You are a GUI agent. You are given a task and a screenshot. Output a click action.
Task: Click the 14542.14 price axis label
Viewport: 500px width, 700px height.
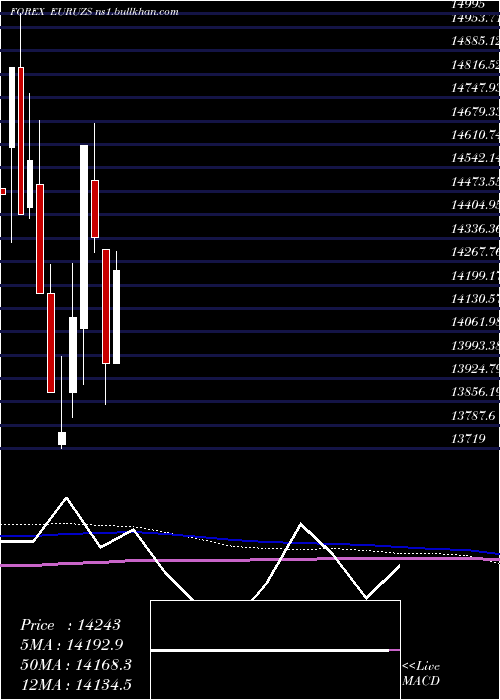475,159
